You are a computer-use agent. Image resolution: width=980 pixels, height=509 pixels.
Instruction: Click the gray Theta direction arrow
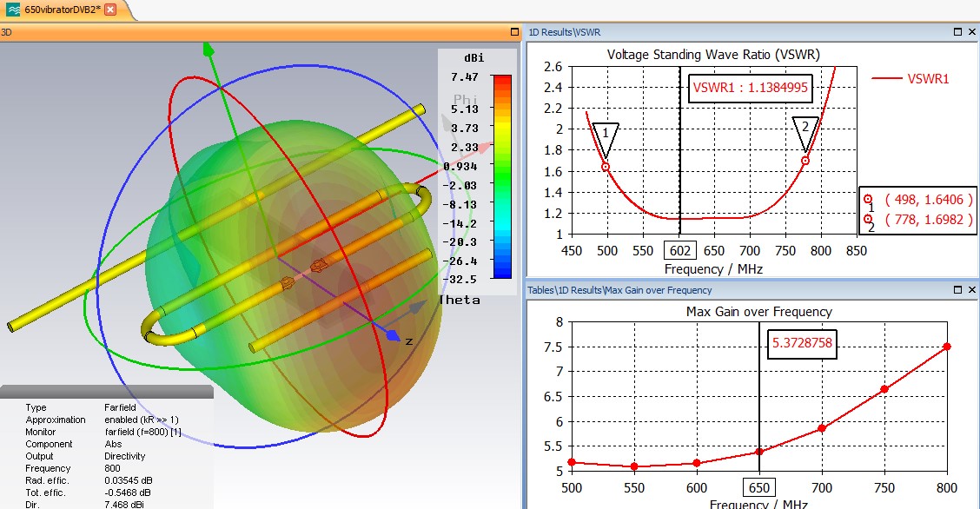(x=417, y=307)
